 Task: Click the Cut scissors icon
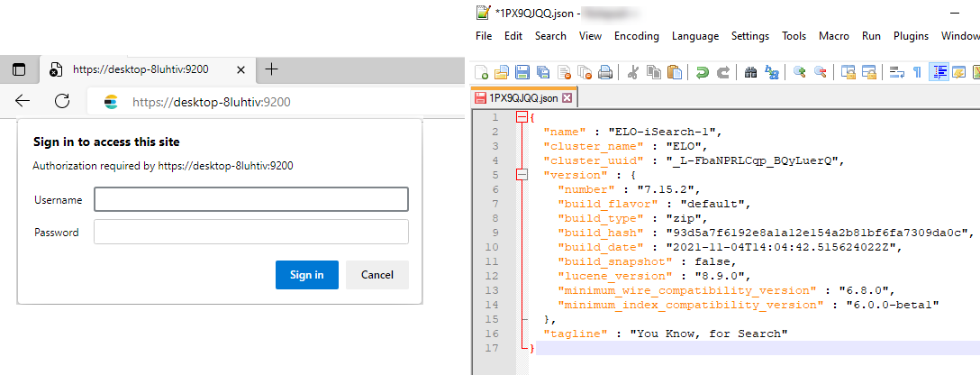point(632,72)
